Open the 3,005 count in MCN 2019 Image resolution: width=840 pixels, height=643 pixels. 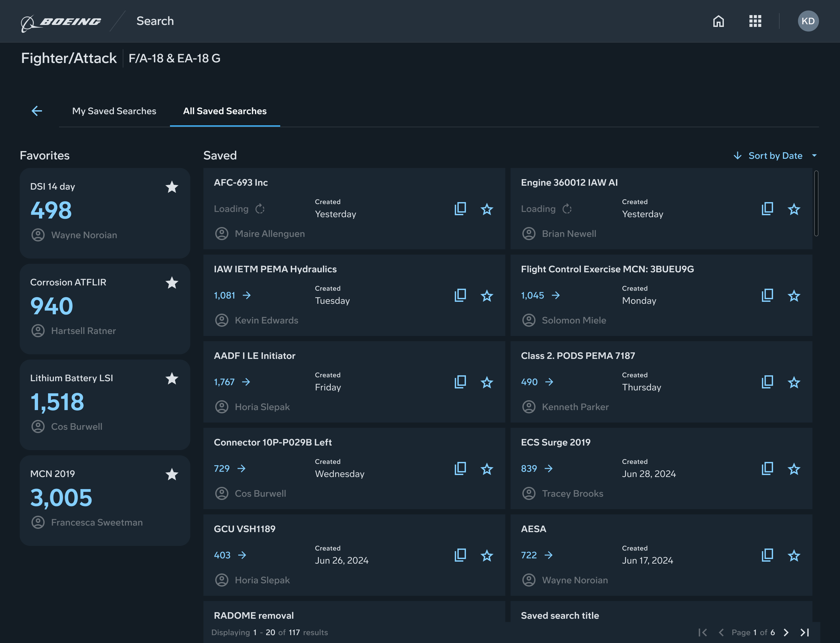click(x=61, y=497)
